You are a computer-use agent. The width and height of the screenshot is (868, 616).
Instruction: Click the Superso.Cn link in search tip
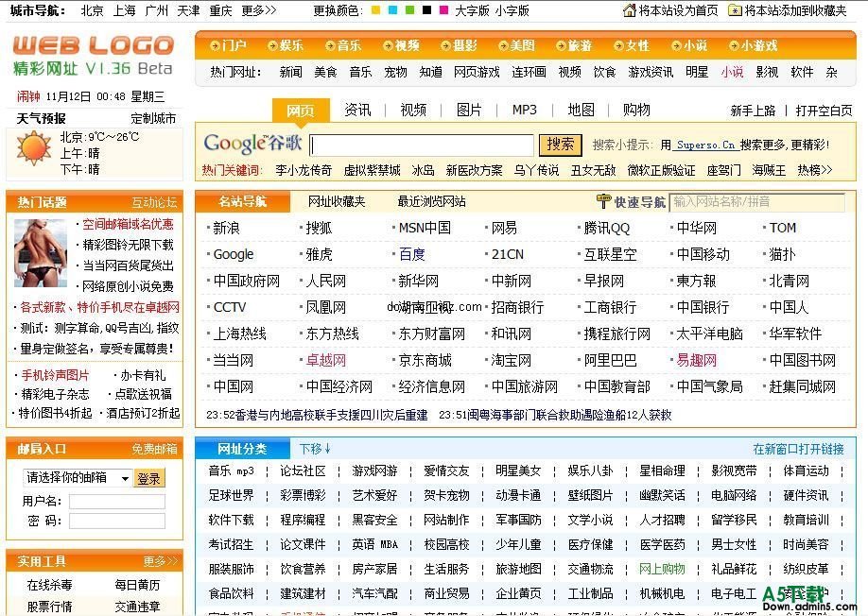click(705, 145)
